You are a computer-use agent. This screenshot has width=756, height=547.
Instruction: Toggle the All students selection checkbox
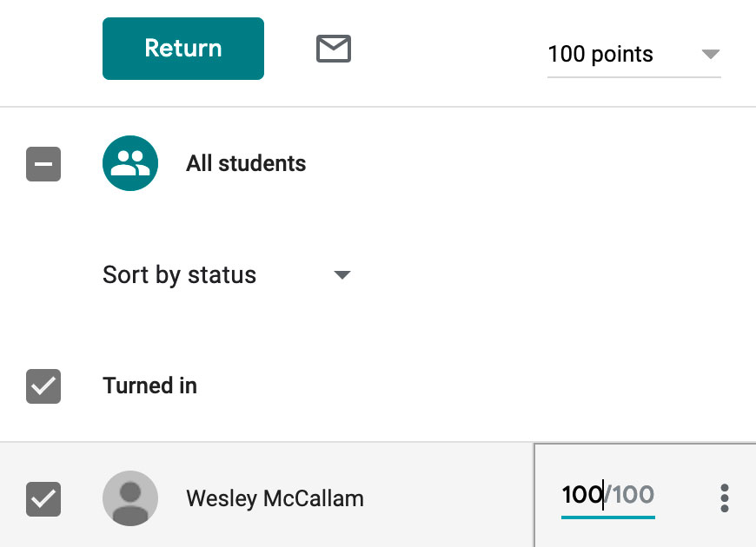[x=43, y=163]
